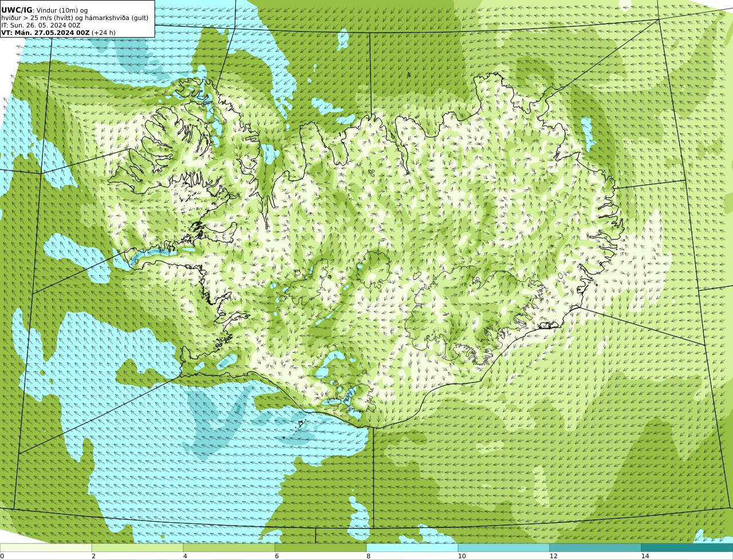
Task: Click the legend label '4'
Action: [185, 556]
